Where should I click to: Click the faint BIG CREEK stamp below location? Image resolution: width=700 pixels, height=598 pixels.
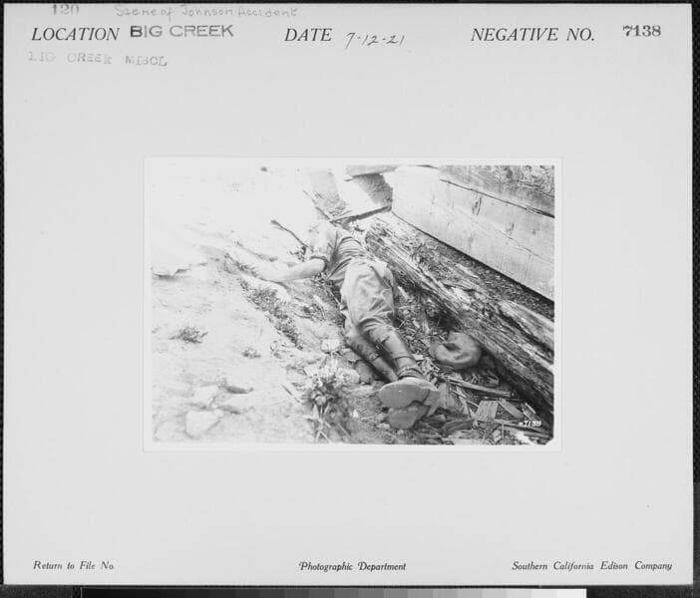(x=97, y=59)
